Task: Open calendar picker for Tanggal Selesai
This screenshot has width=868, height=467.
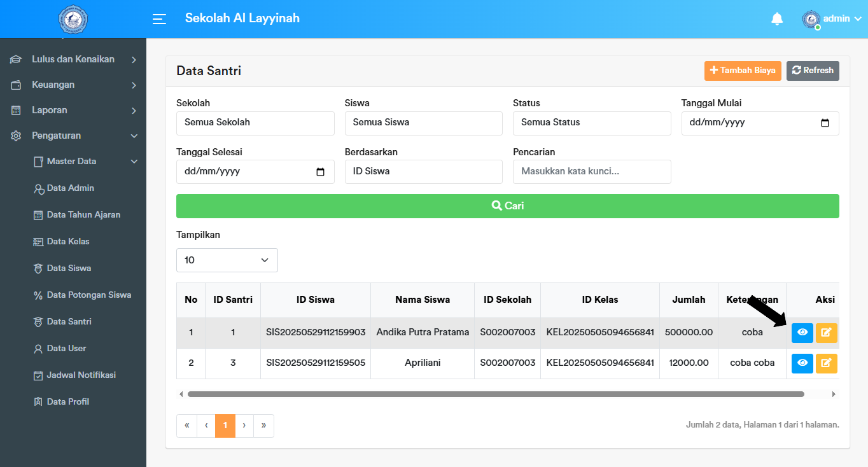Action: click(x=320, y=172)
